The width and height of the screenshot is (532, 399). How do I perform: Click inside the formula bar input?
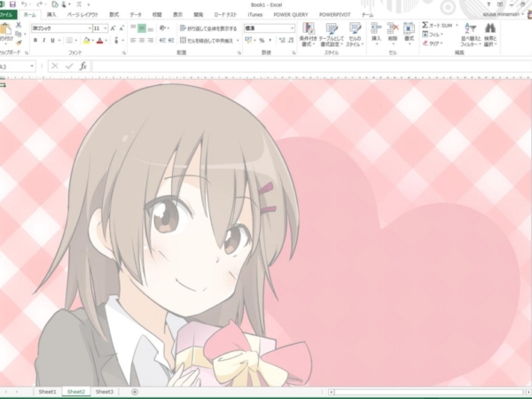coord(311,66)
